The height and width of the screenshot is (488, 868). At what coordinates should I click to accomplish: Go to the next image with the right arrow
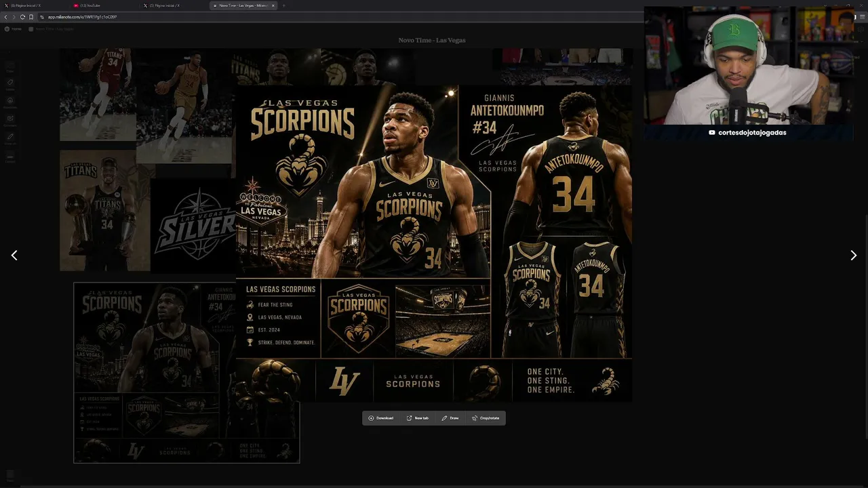853,256
